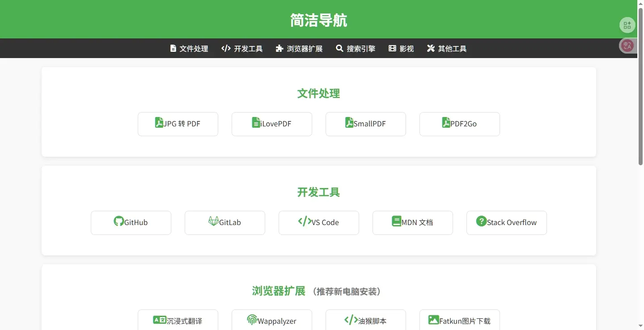Click the puzzle piece icon beside 浏览器扩展 nav
The width and height of the screenshot is (644, 330).
280,48
